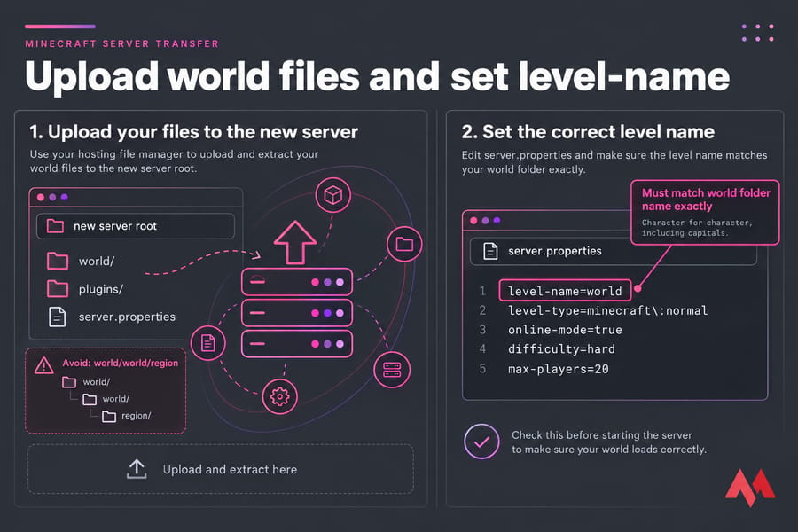Click the bottom server rack unit
This screenshot has height=532, width=798.
pyautogui.click(x=297, y=344)
